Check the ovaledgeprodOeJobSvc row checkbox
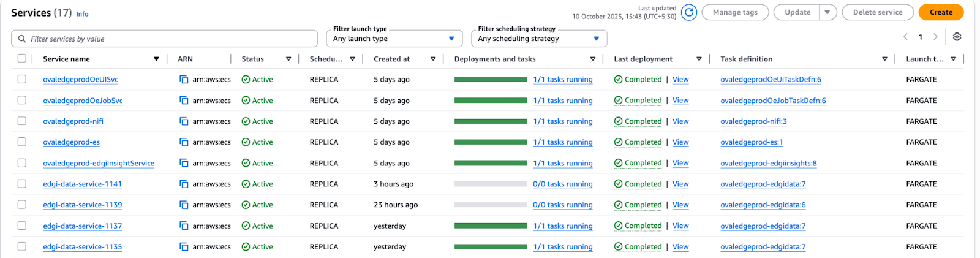980x258 pixels. tap(22, 101)
